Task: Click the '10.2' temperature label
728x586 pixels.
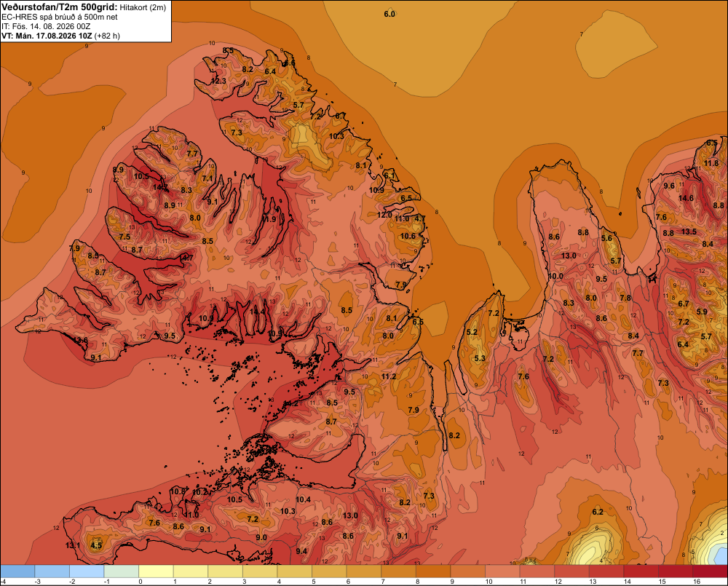Action: [x=199, y=492]
